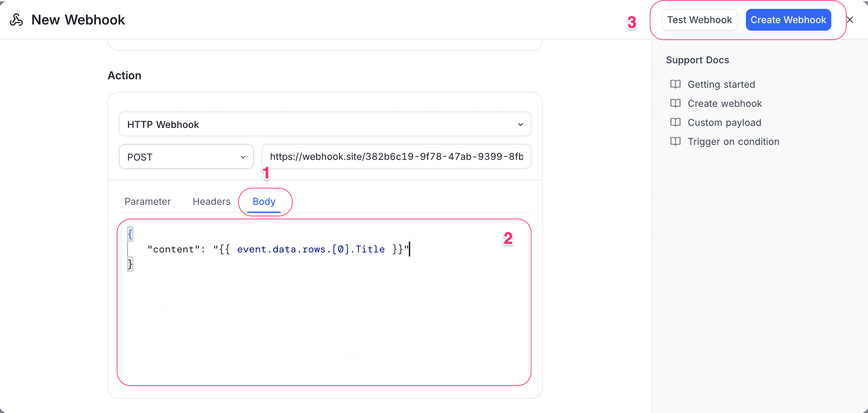The height and width of the screenshot is (413, 868).
Task: Click the book icon beside Create webhook doc
Action: tap(675, 103)
